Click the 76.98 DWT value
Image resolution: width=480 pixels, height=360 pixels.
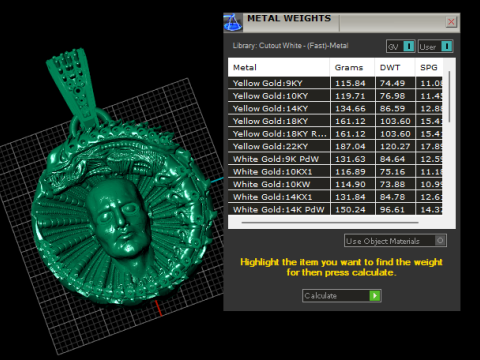click(x=392, y=96)
